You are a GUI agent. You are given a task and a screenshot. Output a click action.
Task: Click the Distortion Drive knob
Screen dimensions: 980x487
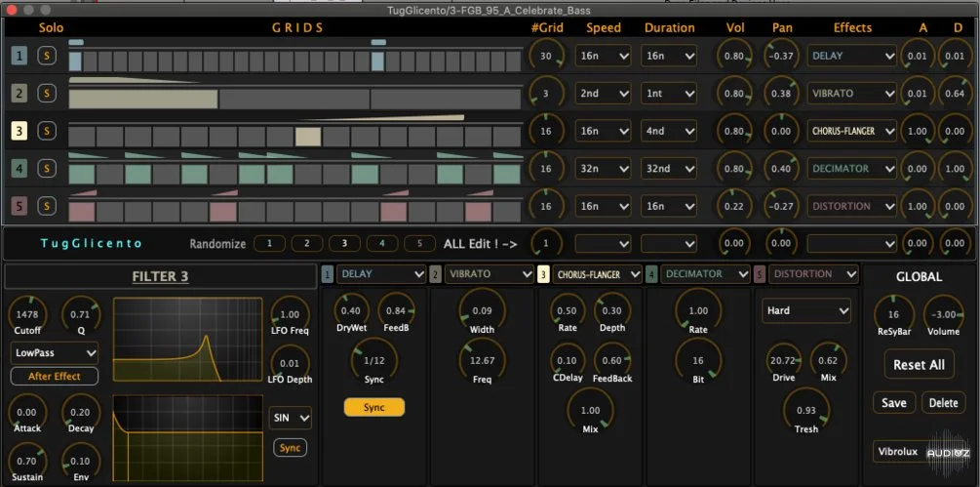click(x=784, y=361)
